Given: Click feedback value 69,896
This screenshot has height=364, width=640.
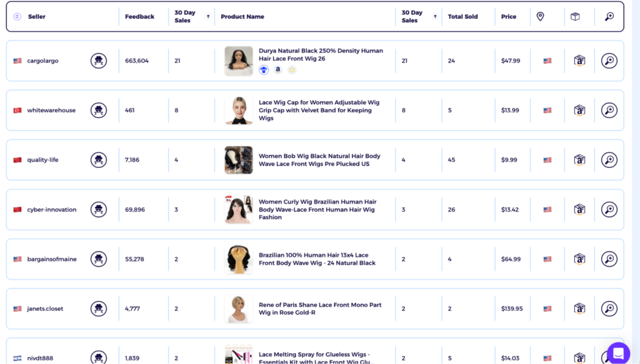Looking at the screenshot, I should pos(135,210).
